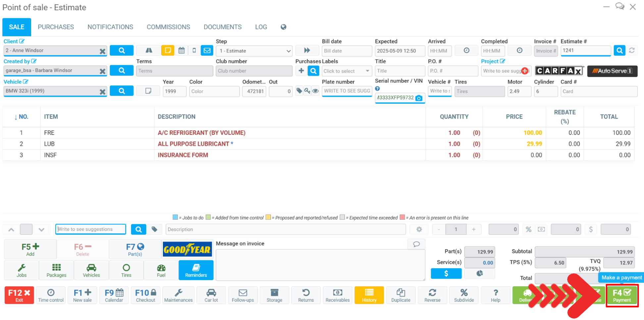
Task: Click the Fuel gauge button
Action: (x=161, y=270)
